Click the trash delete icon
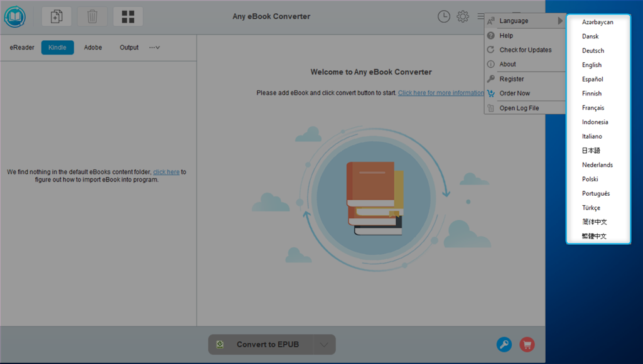The height and width of the screenshot is (364, 643). [92, 17]
